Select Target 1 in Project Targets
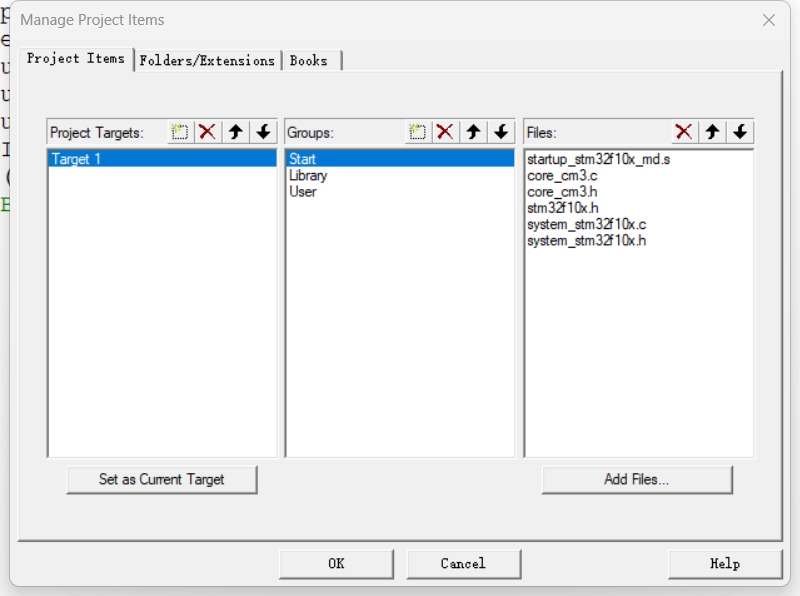The height and width of the screenshot is (596, 800). coord(162,159)
